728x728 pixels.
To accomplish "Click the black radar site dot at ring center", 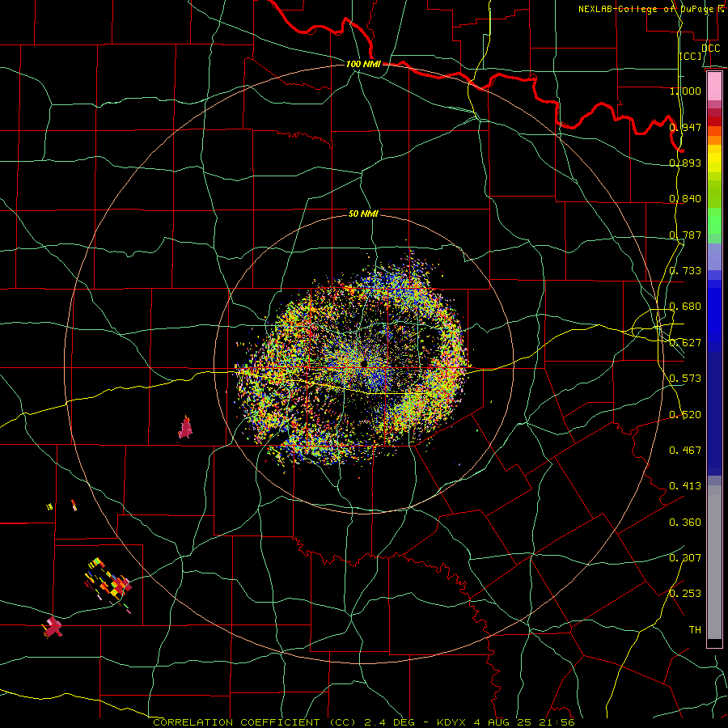I will [363, 362].
